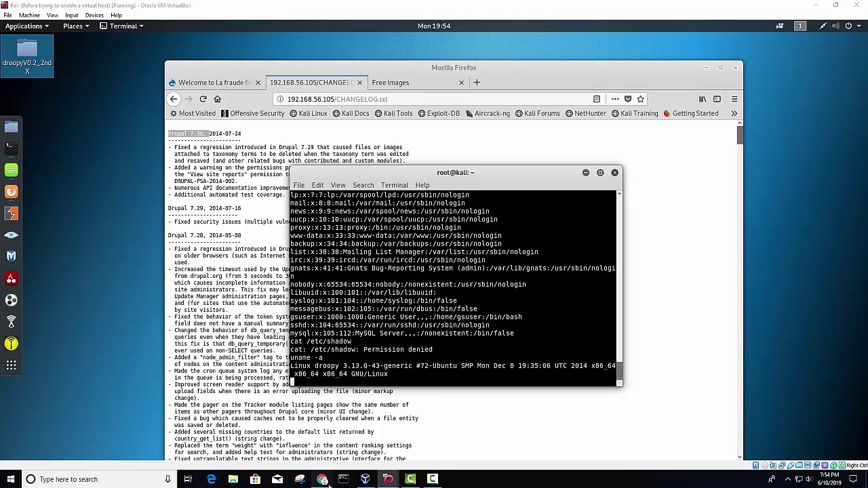Open Most Visited bookmarks

click(x=193, y=113)
